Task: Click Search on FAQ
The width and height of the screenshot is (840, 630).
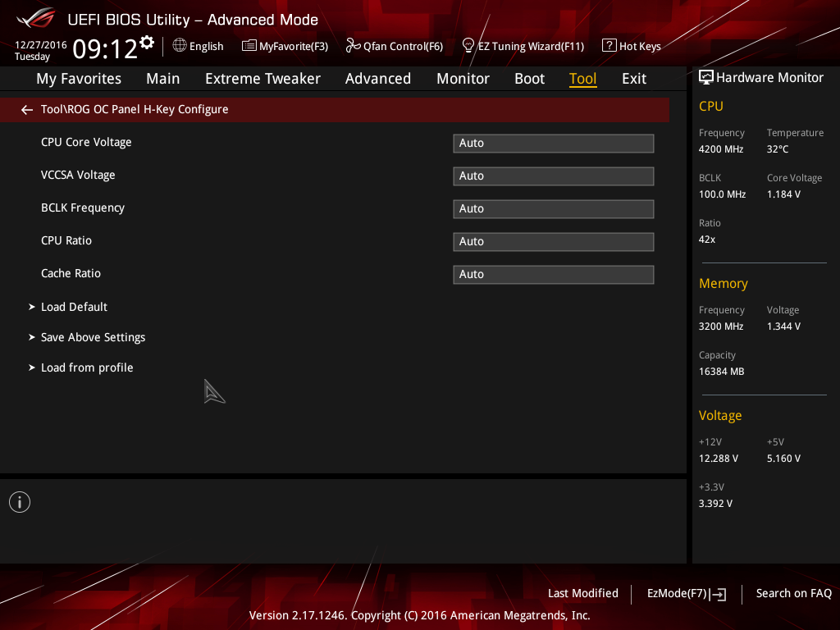Action: click(x=794, y=594)
